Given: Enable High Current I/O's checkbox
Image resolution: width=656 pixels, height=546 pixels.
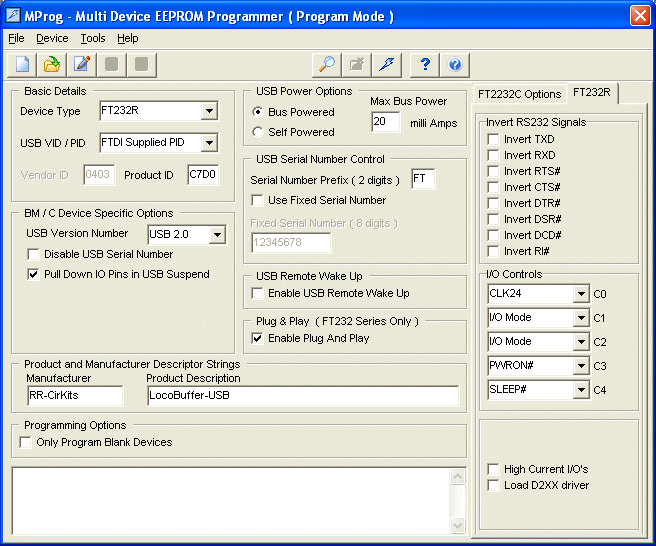Looking at the screenshot, I should pyautogui.click(x=494, y=469).
